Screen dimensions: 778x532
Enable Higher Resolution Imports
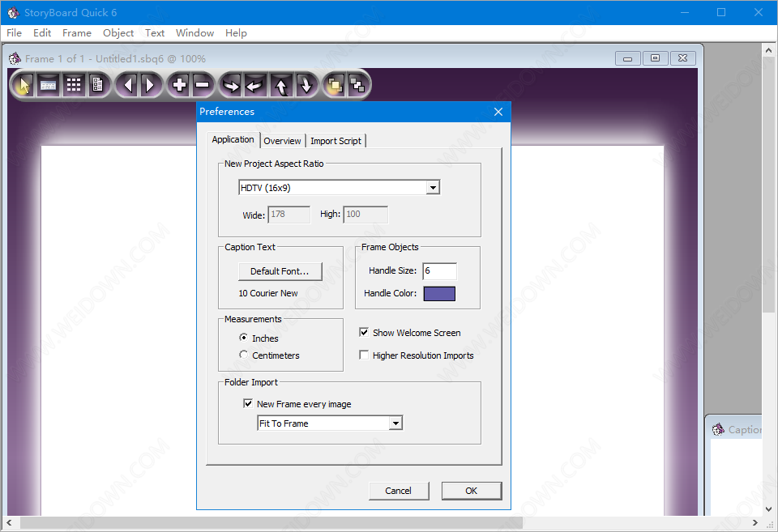[x=365, y=355]
